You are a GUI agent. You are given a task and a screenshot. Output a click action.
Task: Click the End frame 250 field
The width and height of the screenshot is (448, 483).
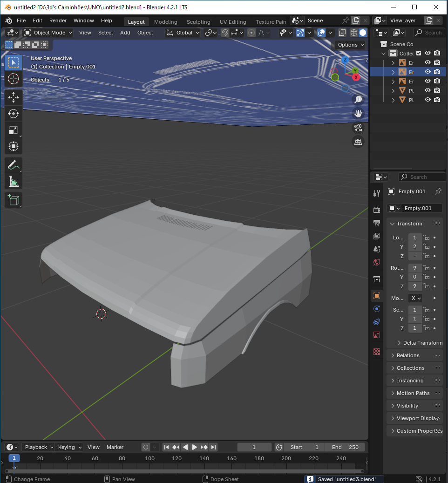point(345,447)
